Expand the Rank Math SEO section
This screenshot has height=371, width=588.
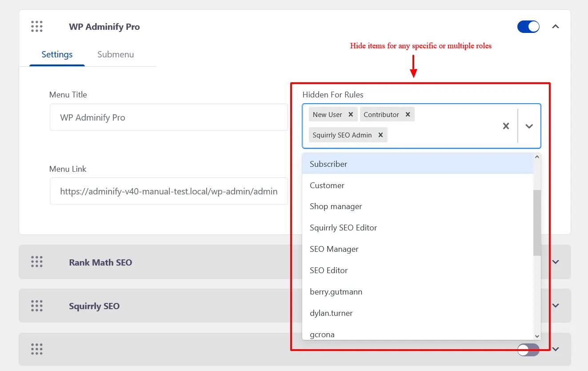pyautogui.click(x=555, y=262)
